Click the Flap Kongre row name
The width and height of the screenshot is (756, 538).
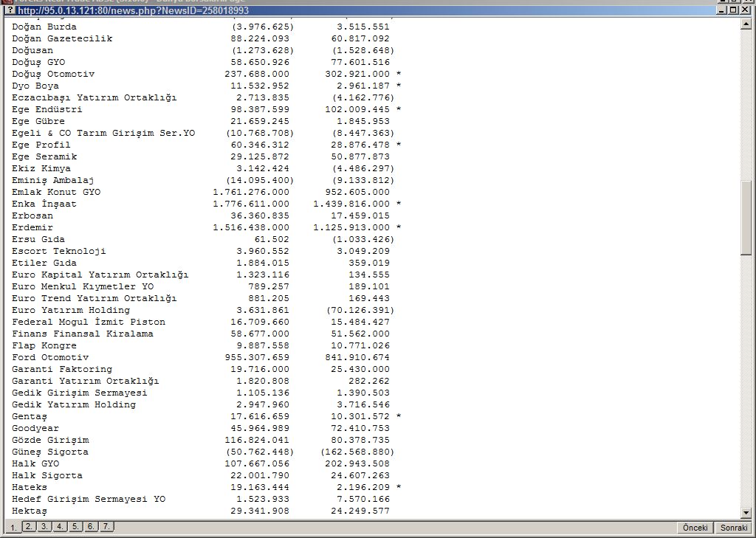pos(44,345)
